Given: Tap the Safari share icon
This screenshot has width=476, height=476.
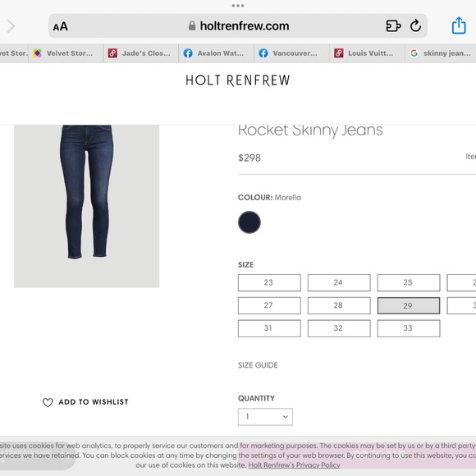Looking at the screenshot, I should tap(459, 25).
